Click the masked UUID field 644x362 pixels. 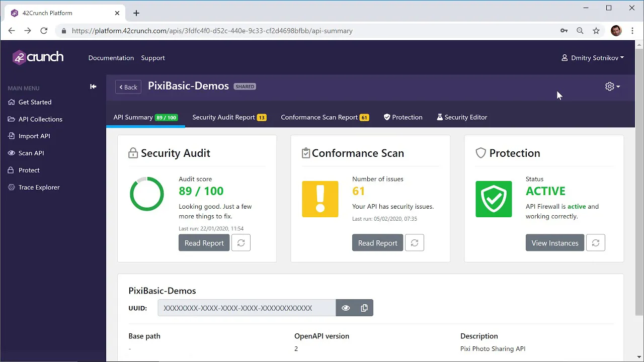coord(247,308)
